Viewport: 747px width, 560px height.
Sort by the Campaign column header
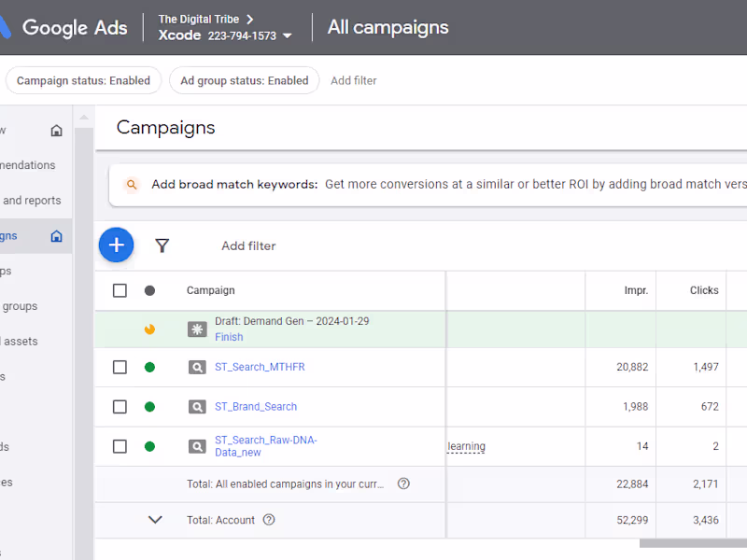[x=211, y=290]
